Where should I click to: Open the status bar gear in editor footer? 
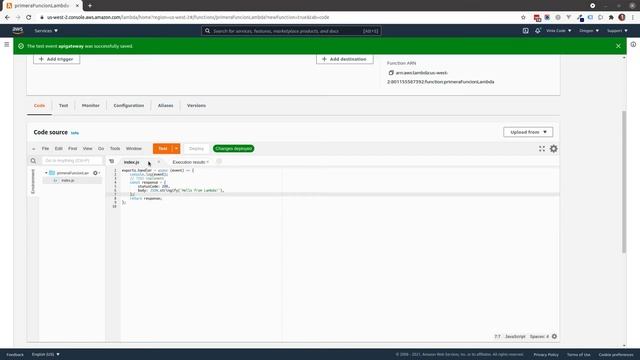tap(554, 336)
